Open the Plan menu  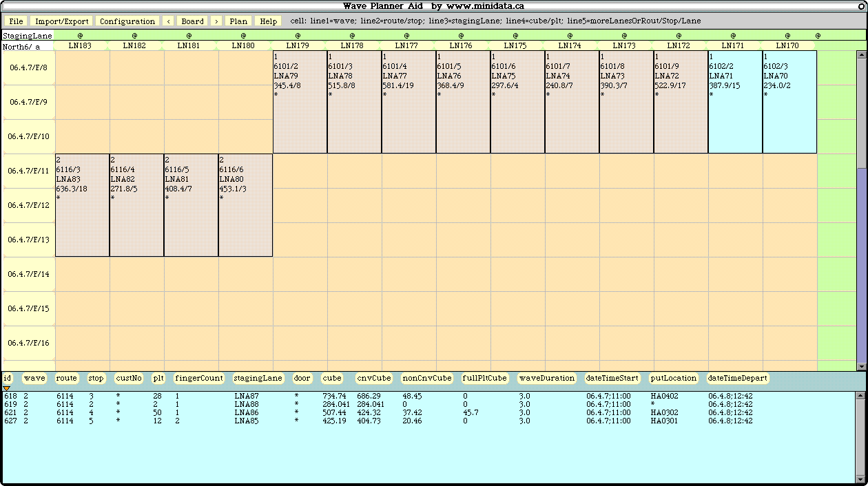[x=238, y=21]
